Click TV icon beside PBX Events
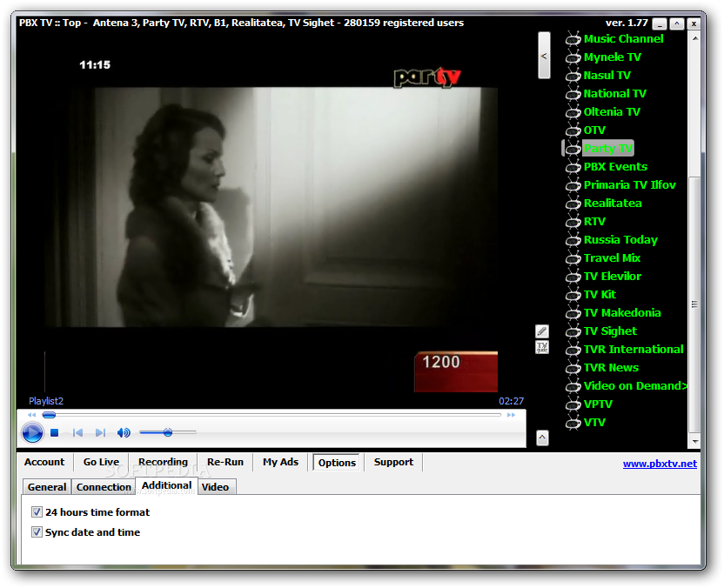724x588 pixels. point(573,167)
